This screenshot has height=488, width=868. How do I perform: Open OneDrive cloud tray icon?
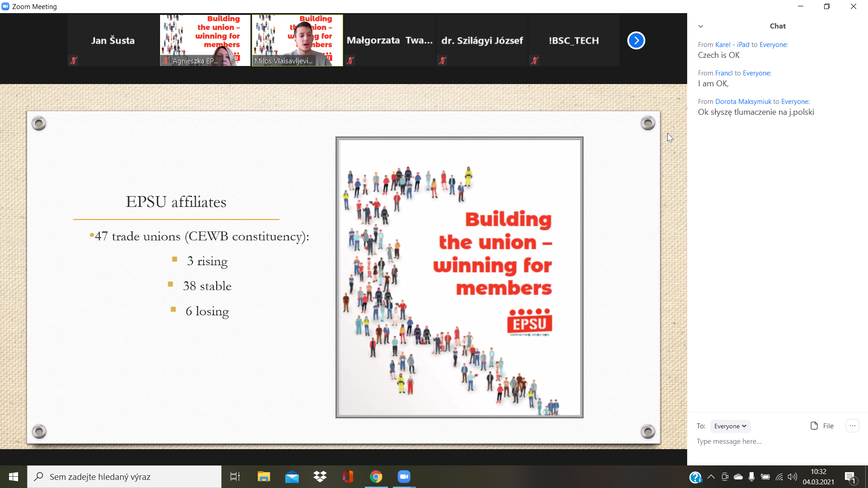[x=738, y=477]
